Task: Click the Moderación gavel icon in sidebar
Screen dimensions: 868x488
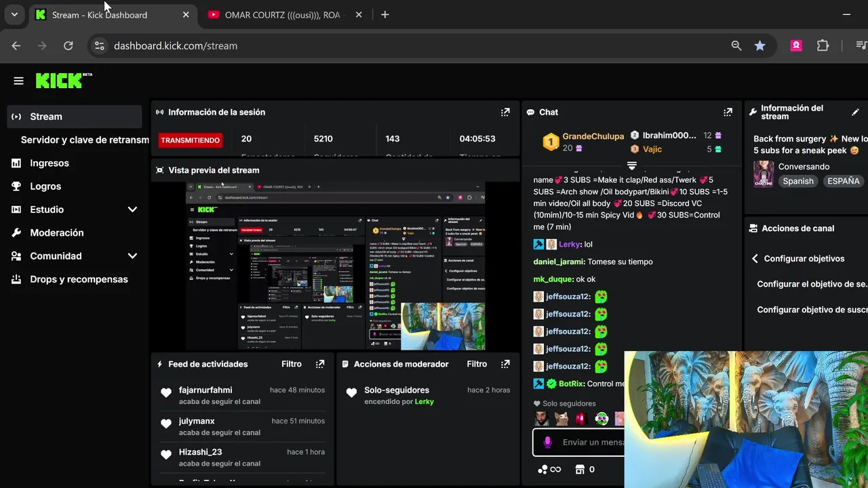Action: (16, 232)
